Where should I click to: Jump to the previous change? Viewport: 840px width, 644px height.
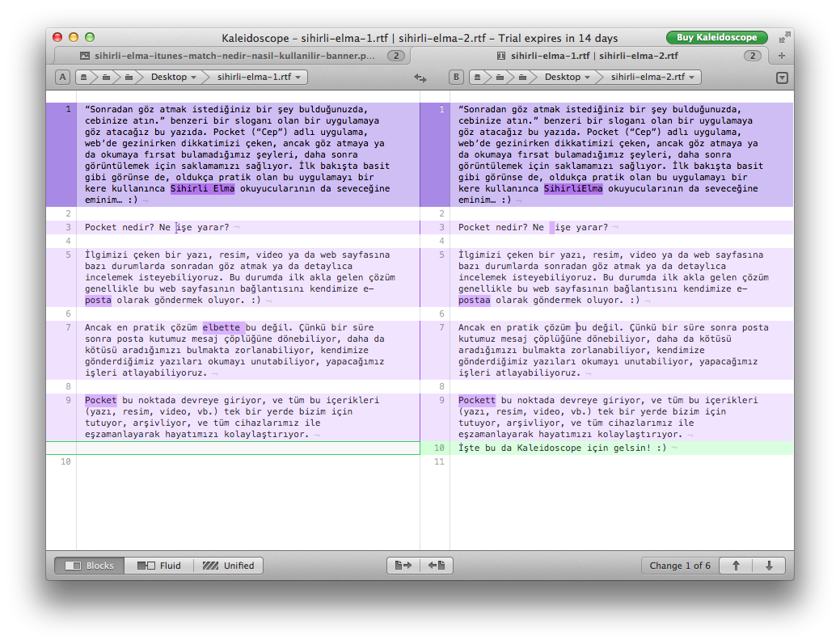[x=736, y=566]
